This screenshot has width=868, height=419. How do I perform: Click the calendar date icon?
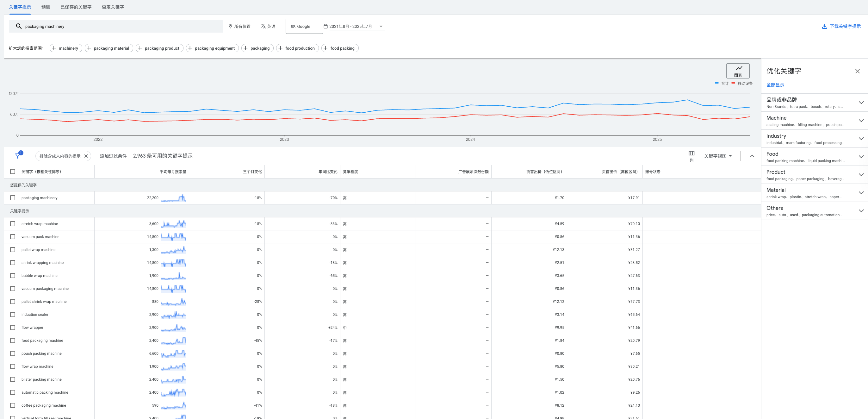click(x=325, y=26)
